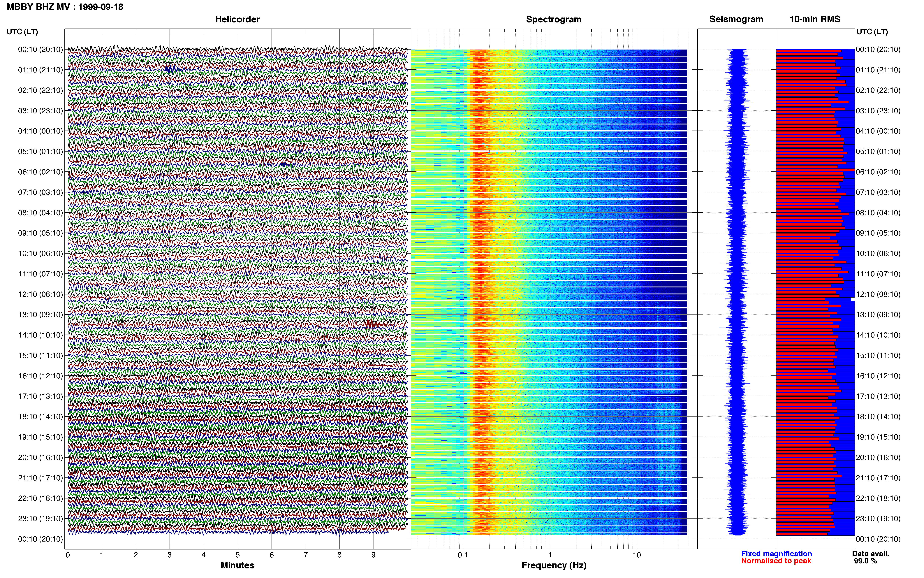Click the Frequency (Hz) axis title

click(554, 565)
